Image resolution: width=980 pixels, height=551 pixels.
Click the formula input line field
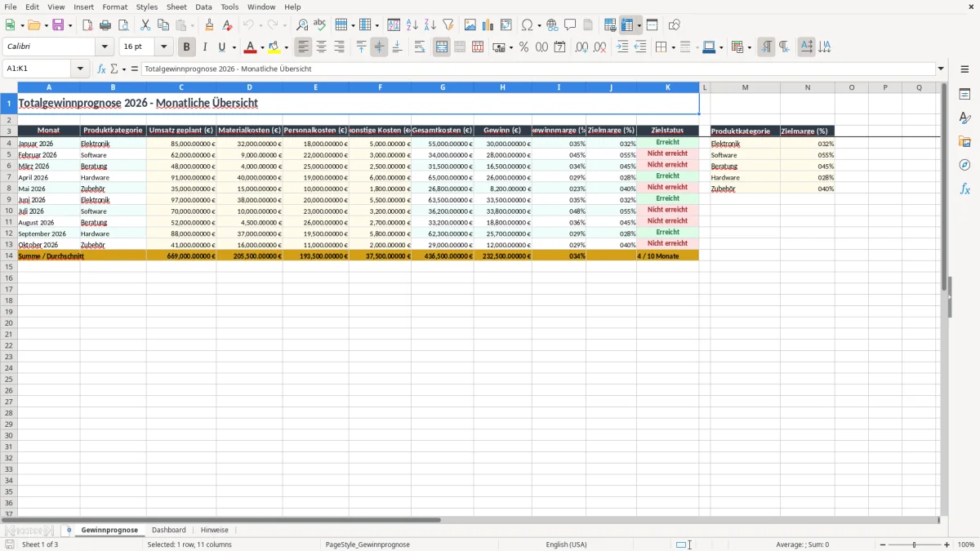[x=537, y=69]
